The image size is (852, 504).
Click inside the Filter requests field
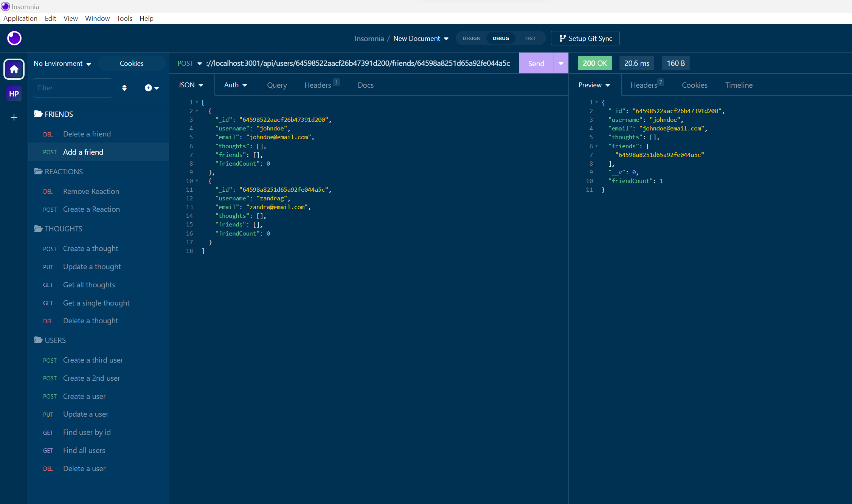pyautogui.click(x=72, y=88)
